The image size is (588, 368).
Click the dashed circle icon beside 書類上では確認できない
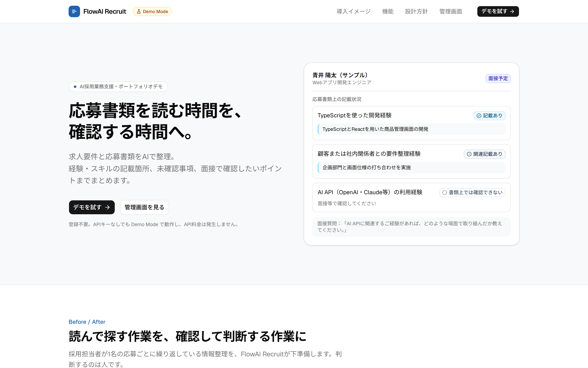pos(444,193)
